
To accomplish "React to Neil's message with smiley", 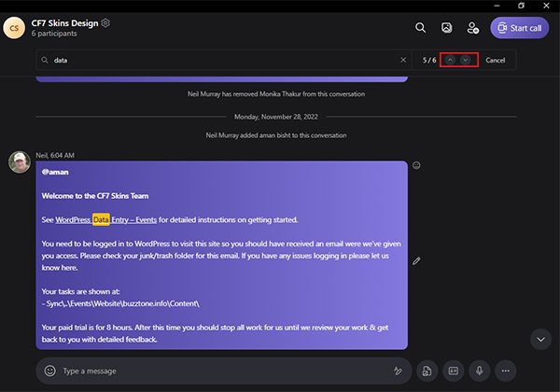I will click(x=416, y=166).
